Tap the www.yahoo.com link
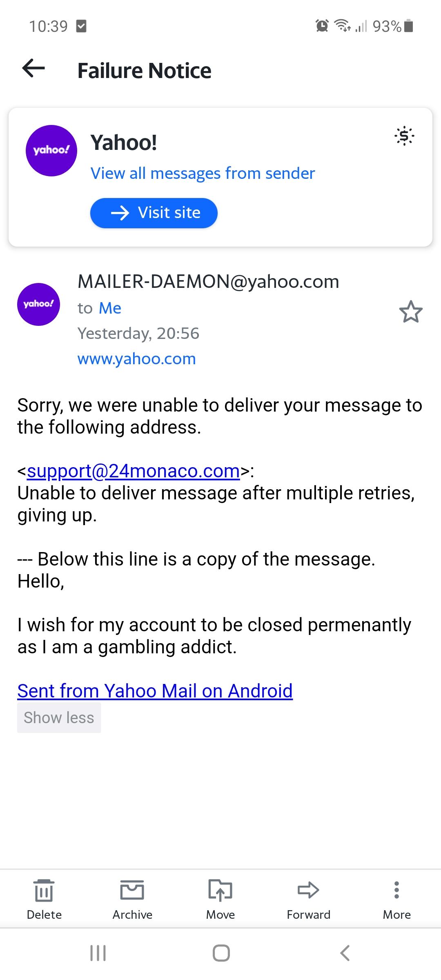441x980 pixels. [137, 359]
